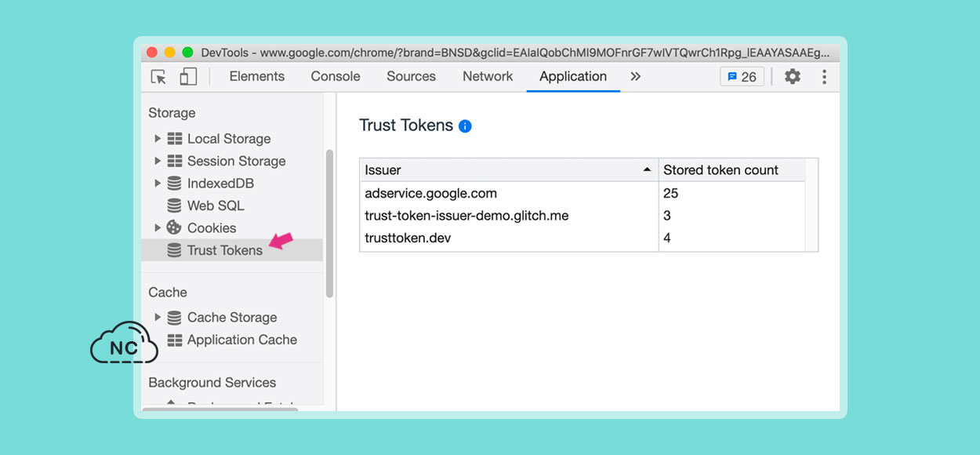Click the Application Cache grid icon

[175, 340]
